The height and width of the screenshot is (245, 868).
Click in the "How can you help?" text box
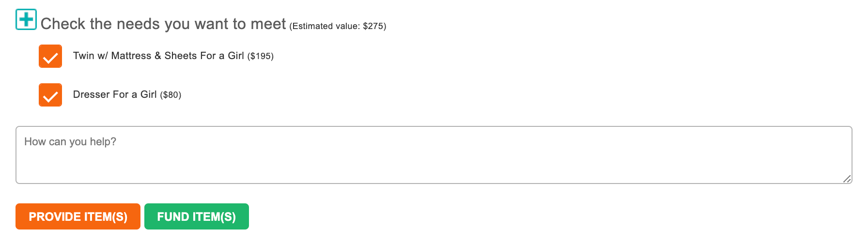click(434, 155)
